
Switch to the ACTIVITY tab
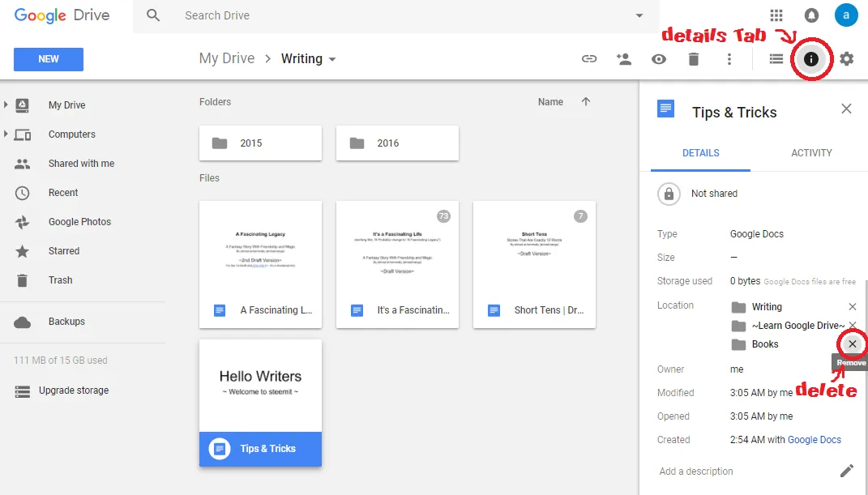[811, 153]
